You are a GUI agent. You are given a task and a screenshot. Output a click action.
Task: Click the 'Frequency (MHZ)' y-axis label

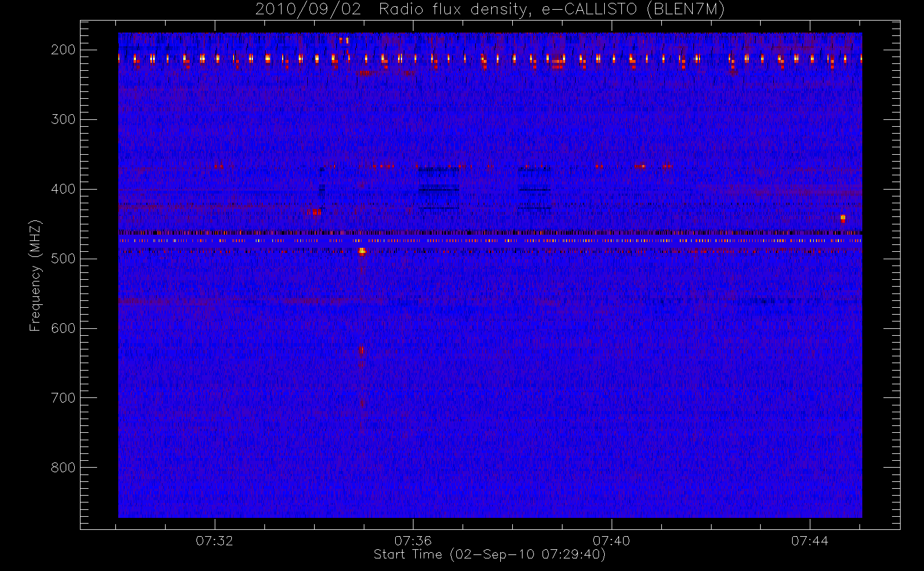[x=35, y=275]
